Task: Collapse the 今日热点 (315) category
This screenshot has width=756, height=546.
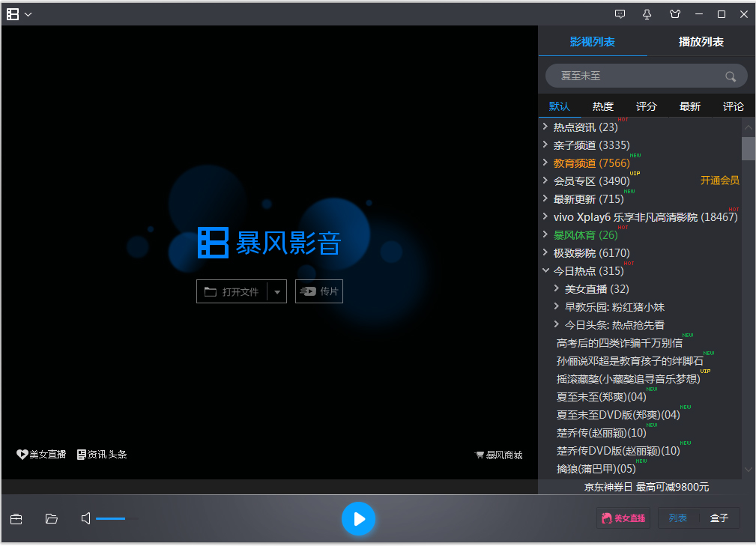Action: click(545, 270)
